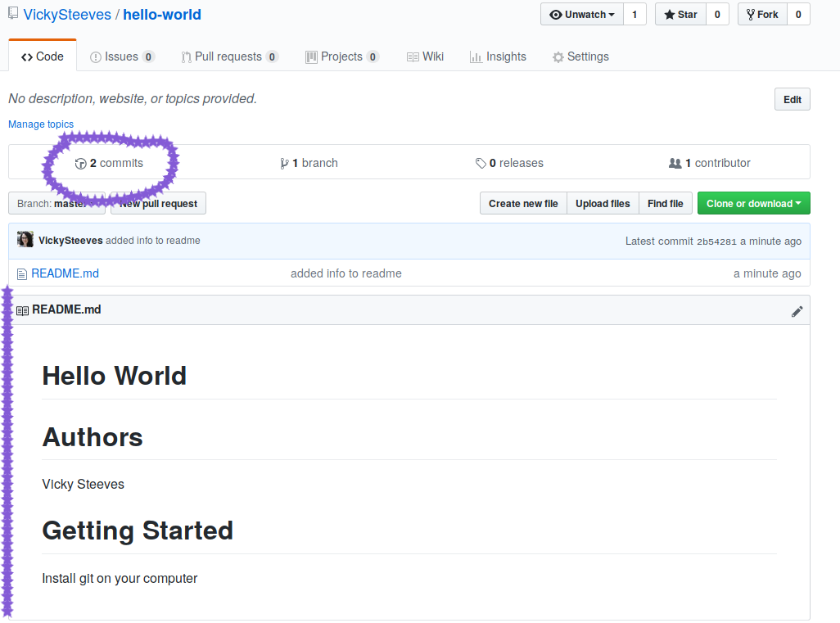Click the README.md file icon in the file list

pyautogui.click(x=22, y=274)
